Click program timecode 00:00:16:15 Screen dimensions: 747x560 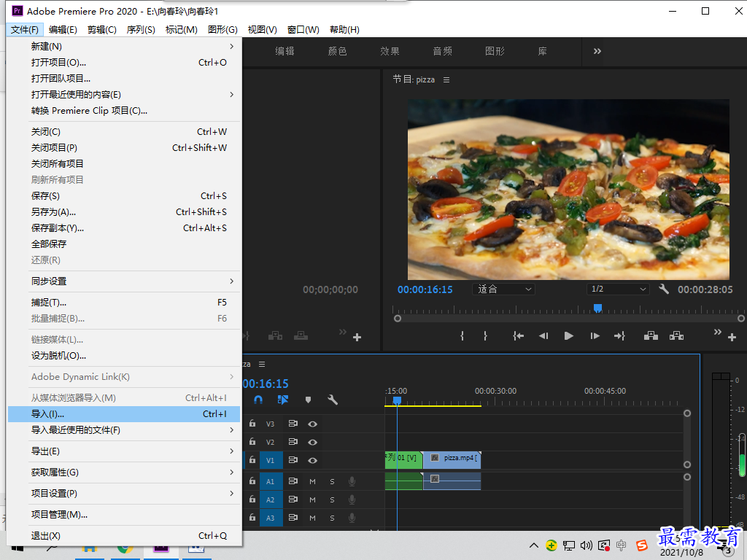425,289
